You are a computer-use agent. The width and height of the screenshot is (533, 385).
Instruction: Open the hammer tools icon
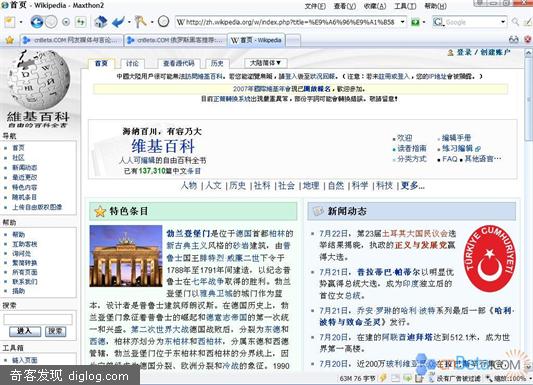(140, 22)
